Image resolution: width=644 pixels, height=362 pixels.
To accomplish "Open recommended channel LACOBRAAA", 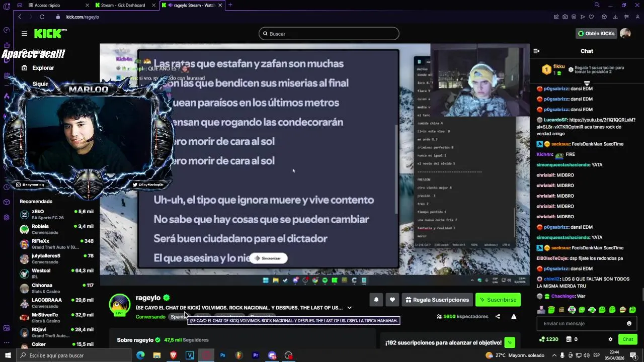I will (57, 303).
